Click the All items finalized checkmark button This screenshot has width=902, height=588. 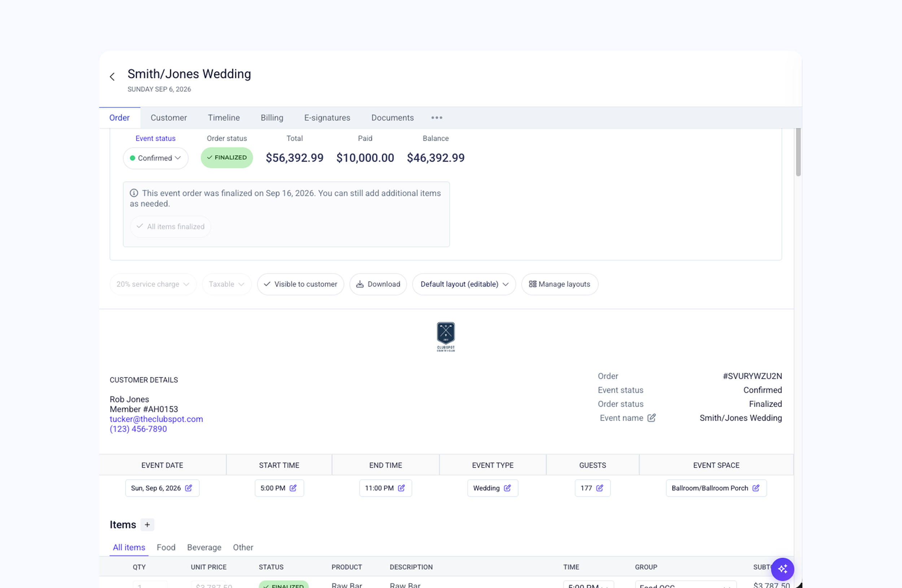pos(171,227)
